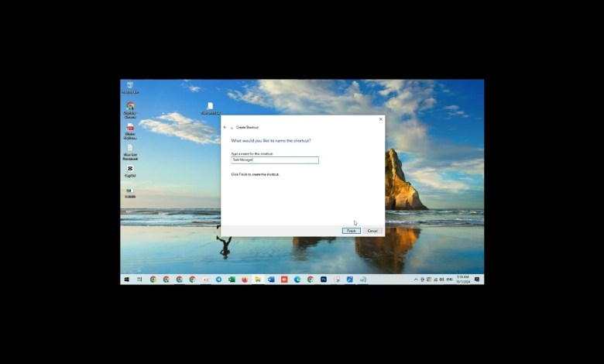604x364 pixels.
Task: Open the taskbar clock and date
Action: pyautogui.click(x=462, y=280)
